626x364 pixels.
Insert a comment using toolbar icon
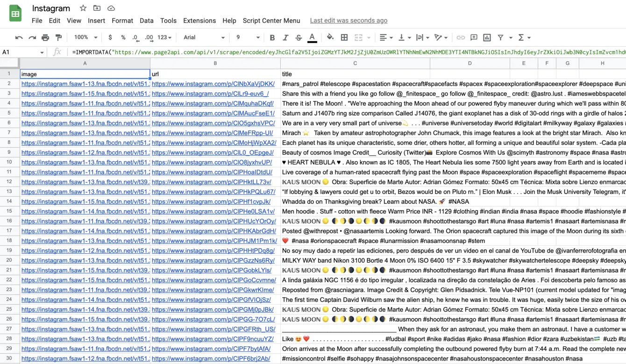pos(474,37)
